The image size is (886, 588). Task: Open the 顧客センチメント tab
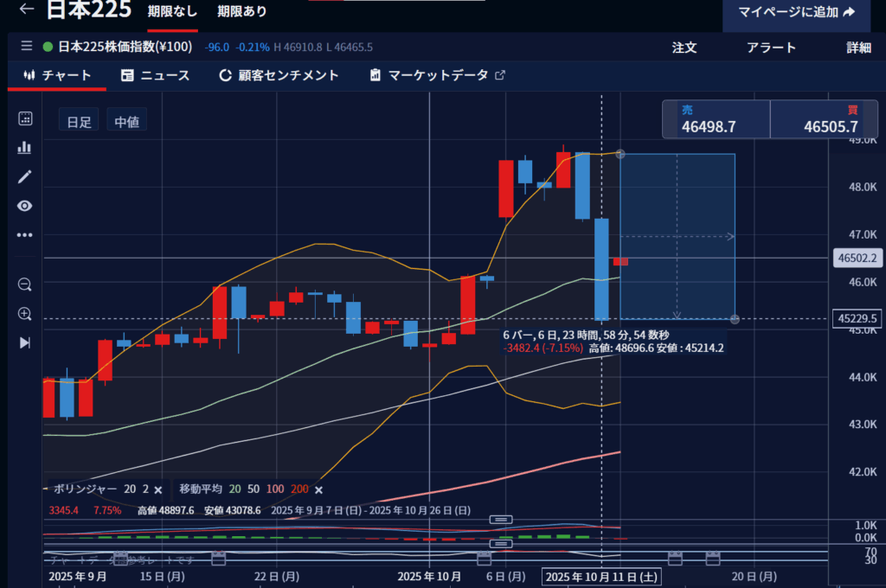279,75
